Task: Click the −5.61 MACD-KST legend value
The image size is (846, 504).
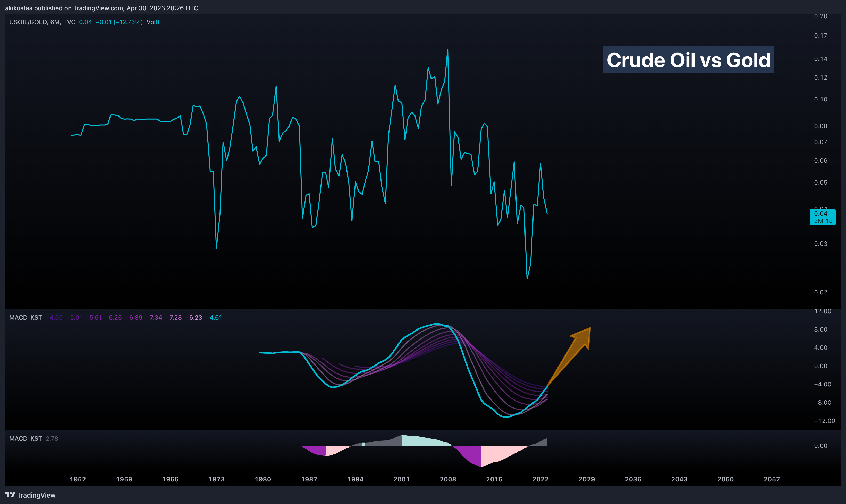Action: 94,318
